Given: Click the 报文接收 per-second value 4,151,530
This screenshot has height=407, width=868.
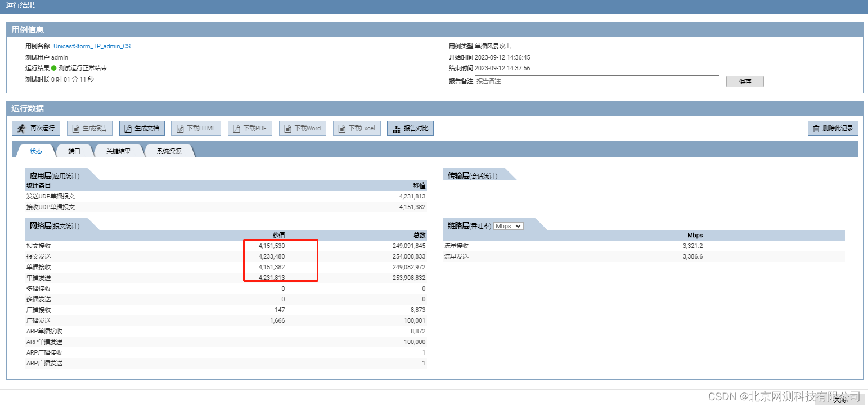Looking at the screenshot, I should [x=272, y=246].
